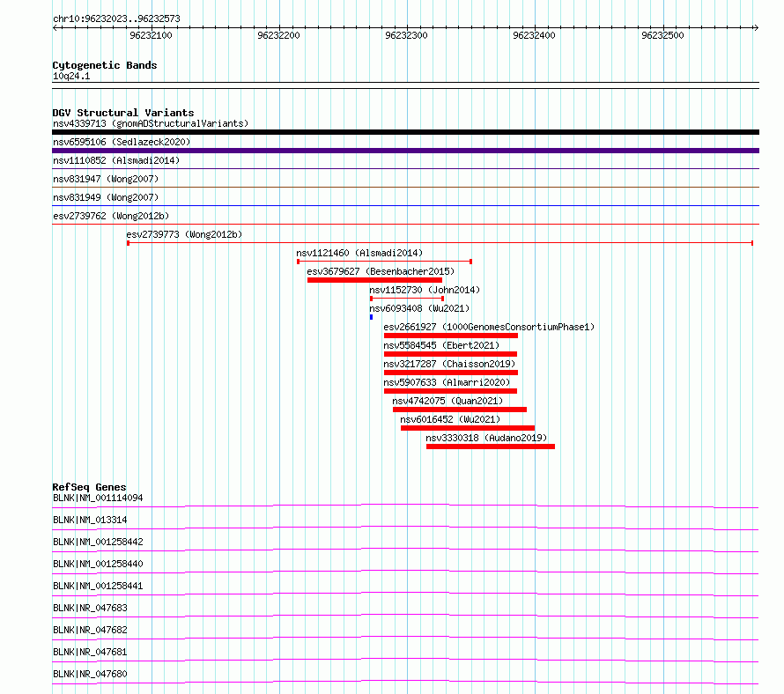Click the ruler's right arrow end
Screen dimensions: 784x694
[756, 27]
